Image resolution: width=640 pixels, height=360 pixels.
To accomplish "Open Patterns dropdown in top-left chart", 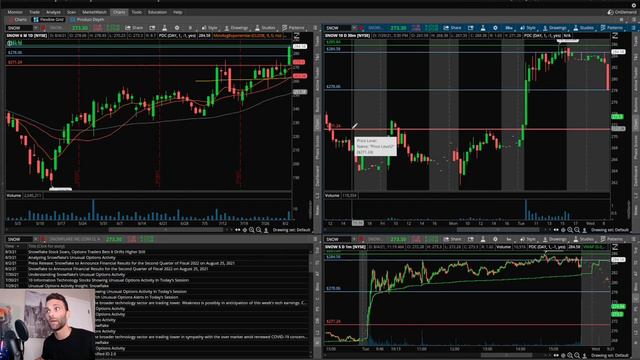I will coord(293,28).
